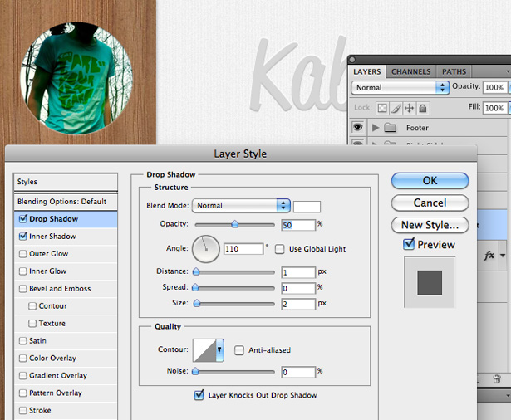Click the Noise slider handle
Screen dimensions: 511x420
(195, 371)
